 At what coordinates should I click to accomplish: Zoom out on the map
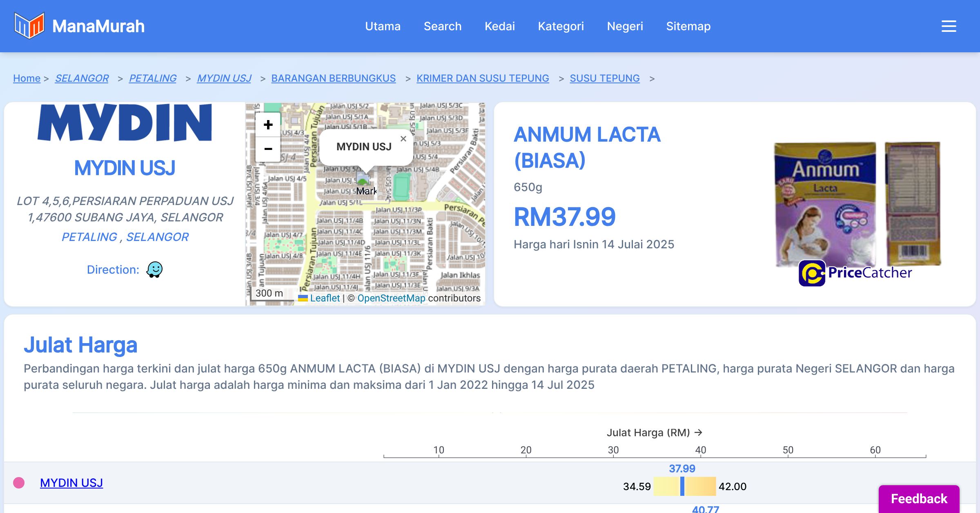point(268,149)
